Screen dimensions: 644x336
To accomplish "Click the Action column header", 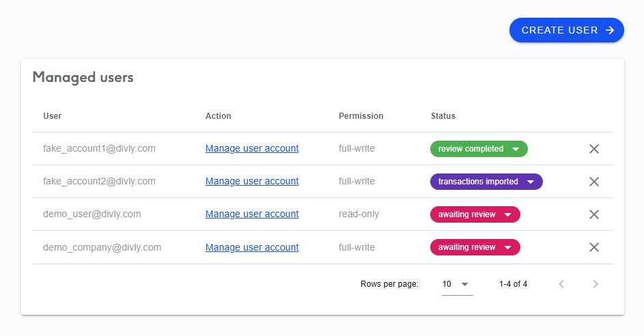I will point(218,116).
